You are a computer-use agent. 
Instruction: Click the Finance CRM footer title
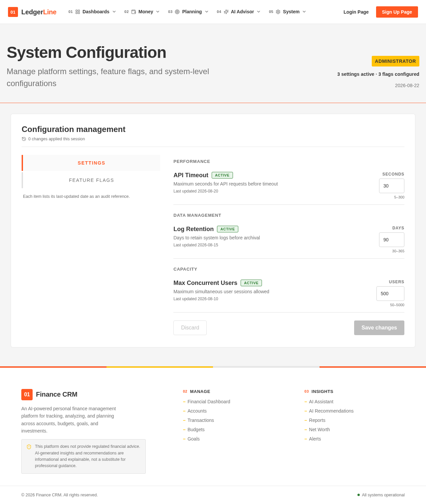pos(57,395)
